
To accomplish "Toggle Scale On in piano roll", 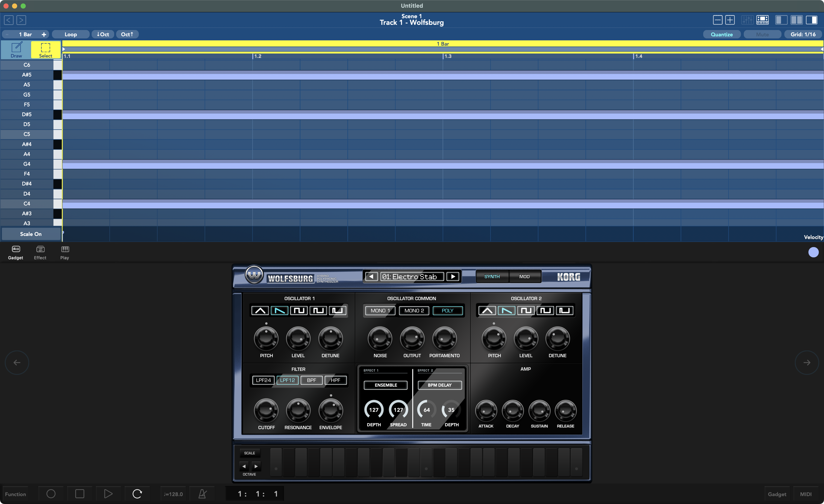I will [31, 234].
